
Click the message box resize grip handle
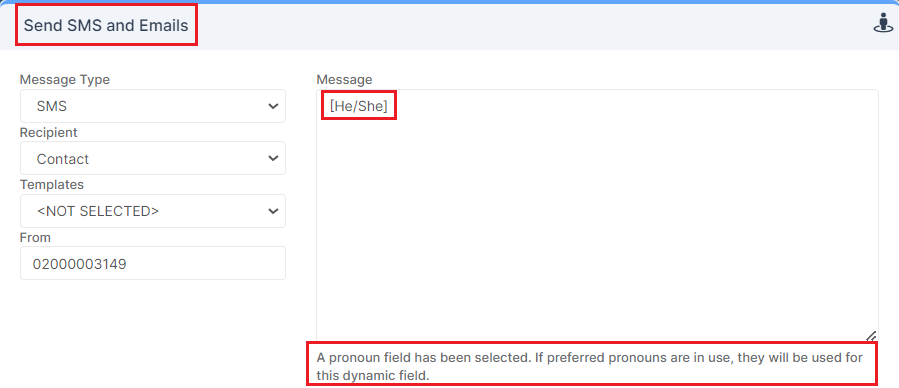click(871, 336)
